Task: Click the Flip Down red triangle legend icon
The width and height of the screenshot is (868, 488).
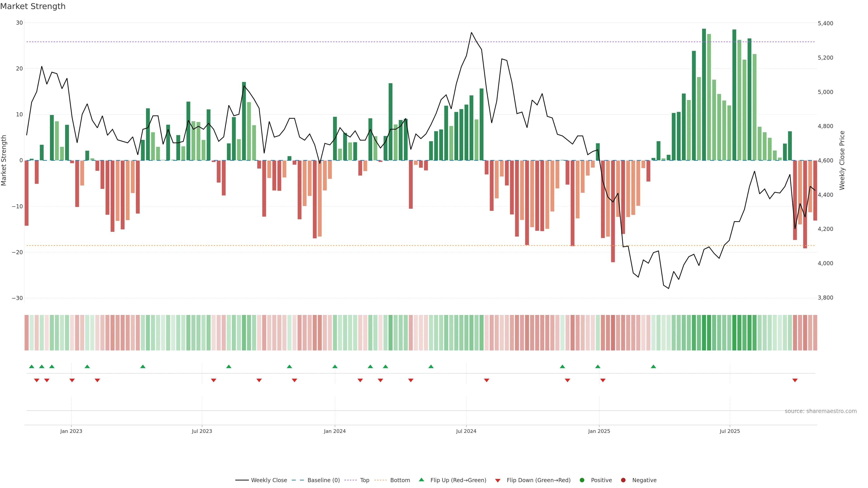Action: coord(498,480)
